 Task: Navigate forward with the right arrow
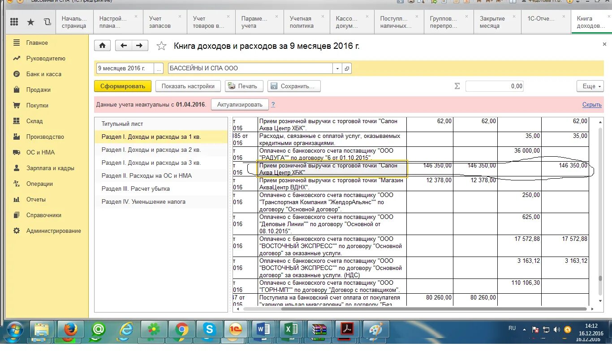click(140, 46)
